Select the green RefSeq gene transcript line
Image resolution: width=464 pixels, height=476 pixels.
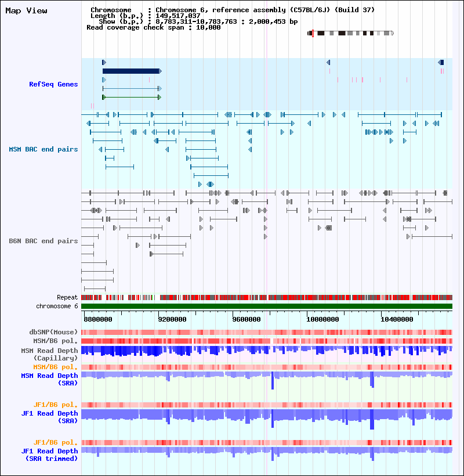pos(131,98)
